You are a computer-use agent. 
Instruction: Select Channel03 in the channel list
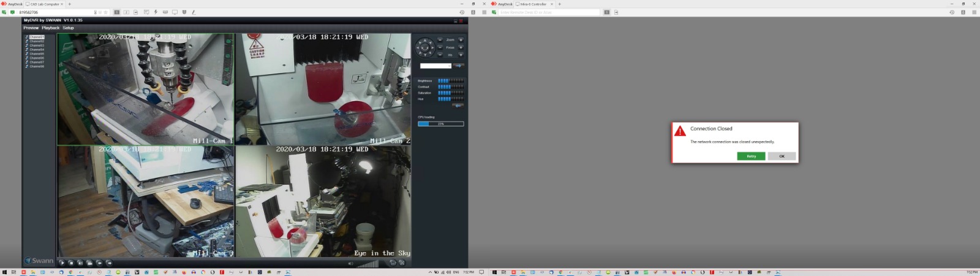[37, 45]
